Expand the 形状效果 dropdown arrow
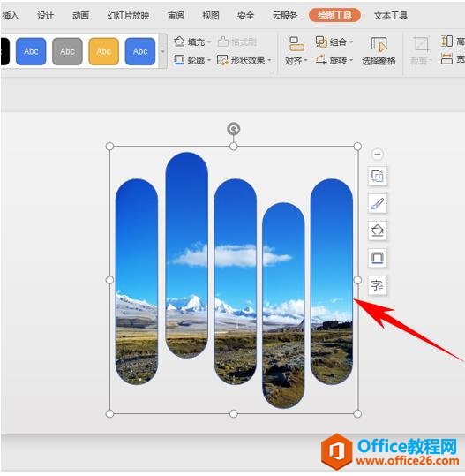 pyautogui.click(x=269, y=60)
